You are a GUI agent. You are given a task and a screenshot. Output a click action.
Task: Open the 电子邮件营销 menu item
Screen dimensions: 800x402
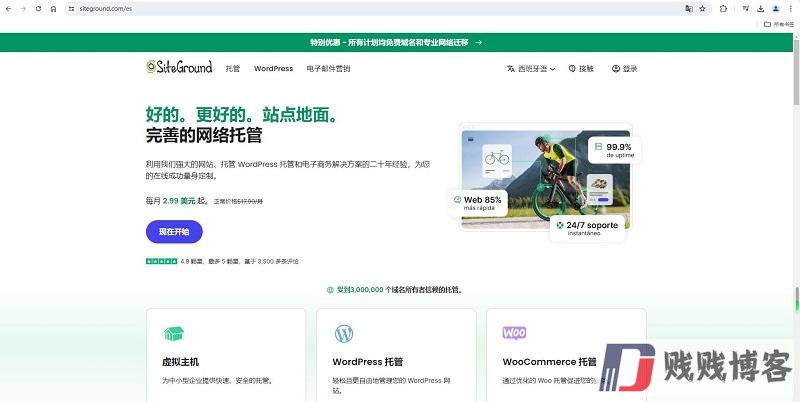328,68
